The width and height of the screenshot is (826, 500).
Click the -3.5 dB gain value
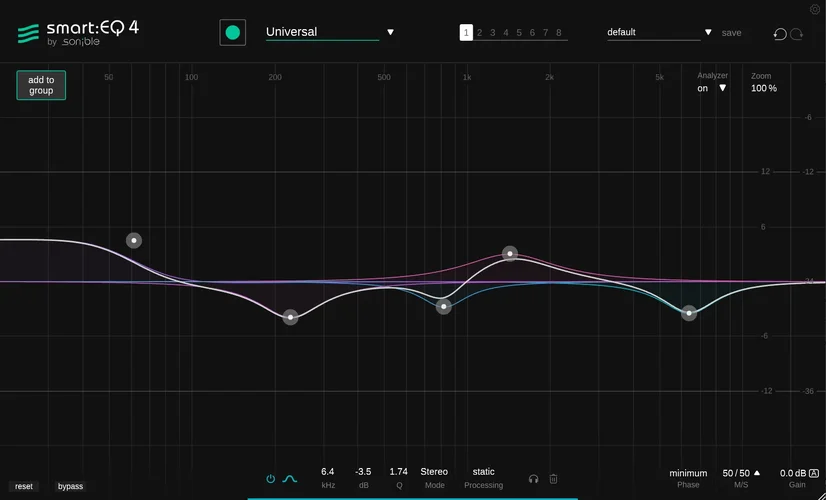pos(363,472)
